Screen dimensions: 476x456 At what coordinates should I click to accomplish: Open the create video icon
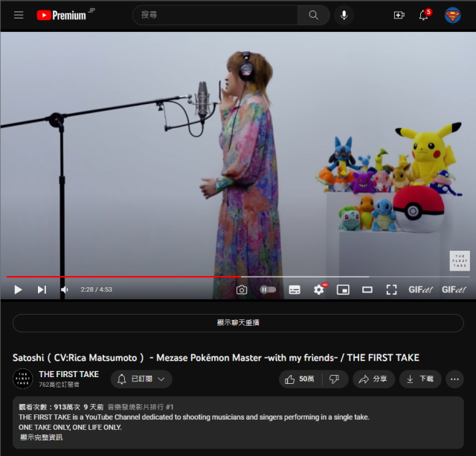[x=399, y=15]
